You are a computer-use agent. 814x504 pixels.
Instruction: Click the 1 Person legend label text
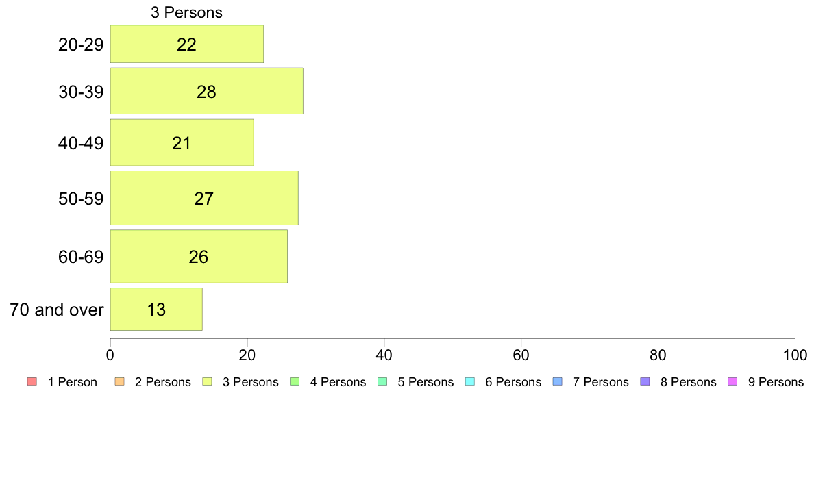72,382
